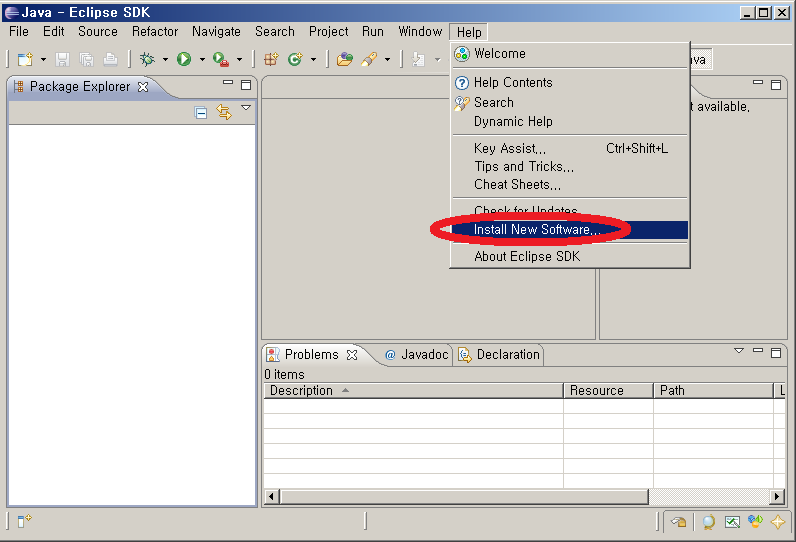The width and height of the screenshot is (796, 542).
Task: Choose Dynamic Help menu entry
Action: point(570,122)
